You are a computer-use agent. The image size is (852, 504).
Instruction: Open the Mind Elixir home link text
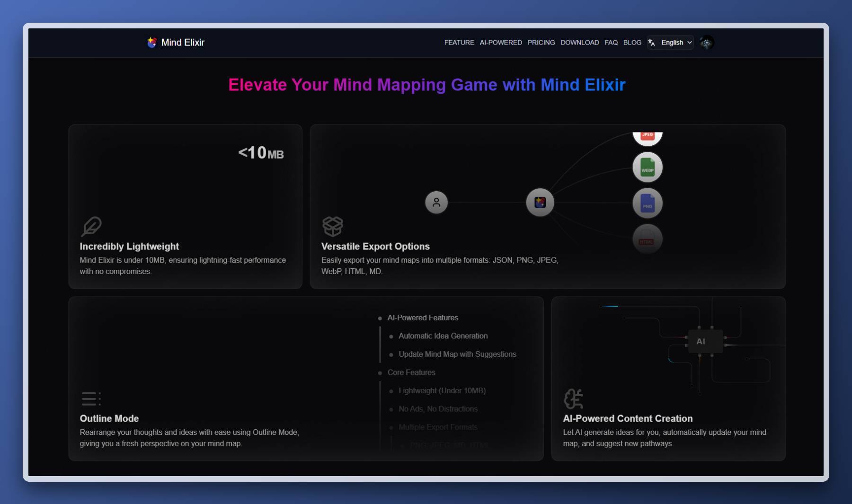pyautogui.click(x=183, y=43)
